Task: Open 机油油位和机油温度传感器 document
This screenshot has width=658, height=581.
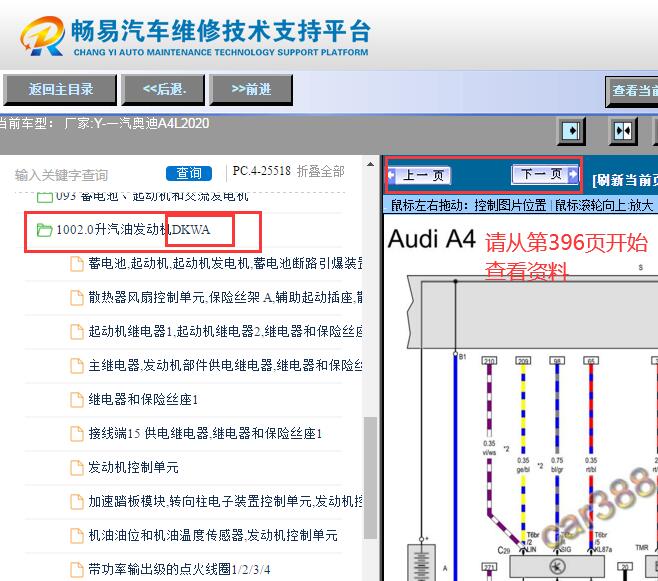Action: (x=213, y=535)
